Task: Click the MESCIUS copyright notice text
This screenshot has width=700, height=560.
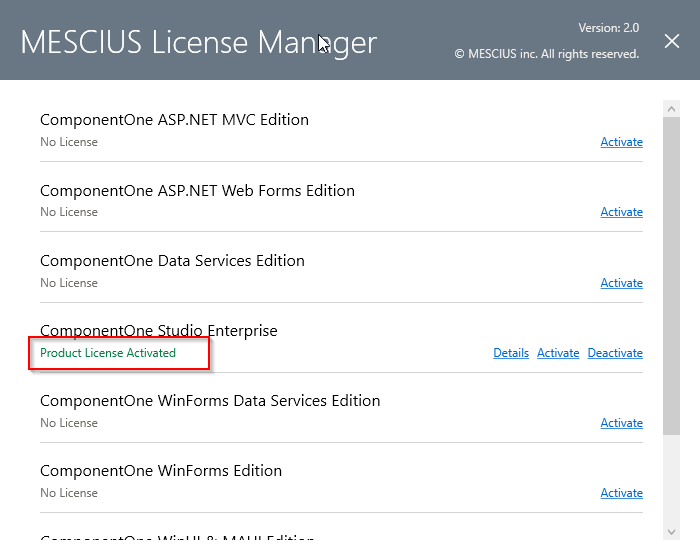Action: click(547, 54)
